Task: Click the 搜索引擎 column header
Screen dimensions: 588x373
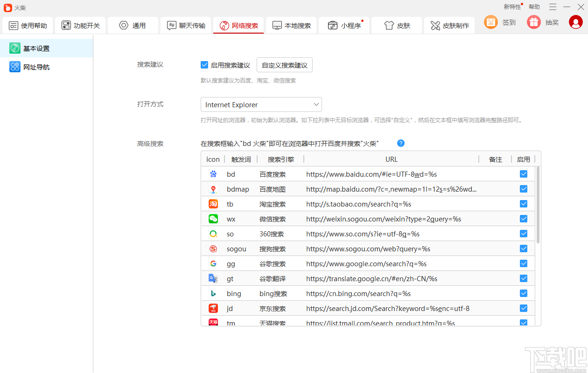Action: pyautogui.click(x=281, y=159)
